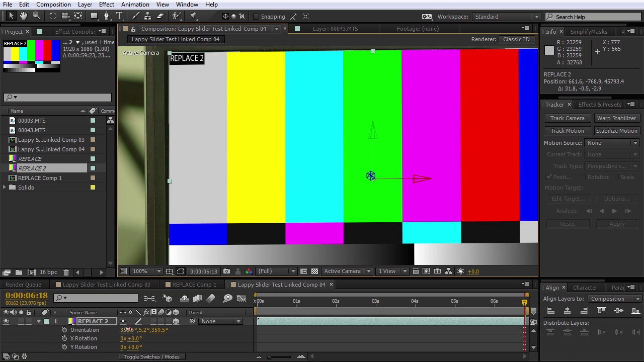
Task: Select the Hand tool
Action: tap(24, 16)
